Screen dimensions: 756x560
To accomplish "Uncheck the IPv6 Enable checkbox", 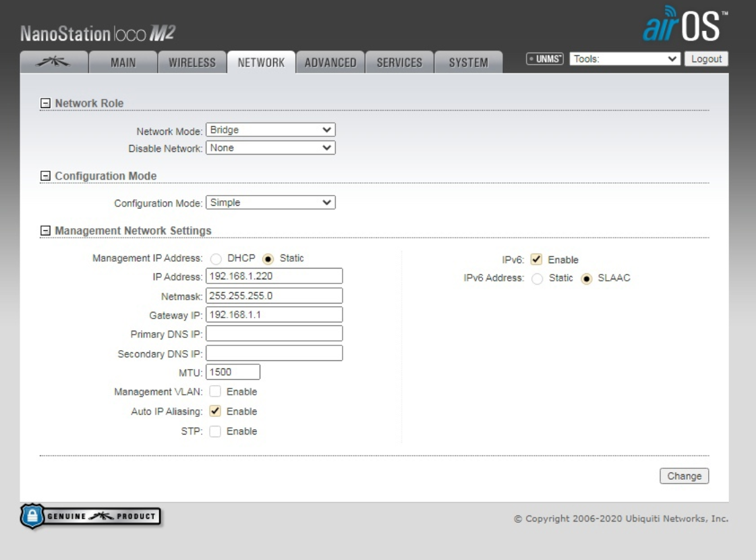I will tap(536, 260).
